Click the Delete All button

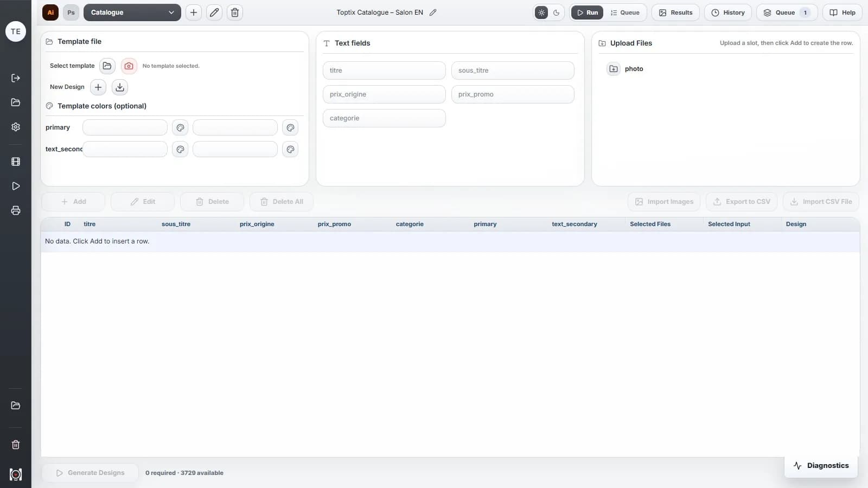click(282, 202)
